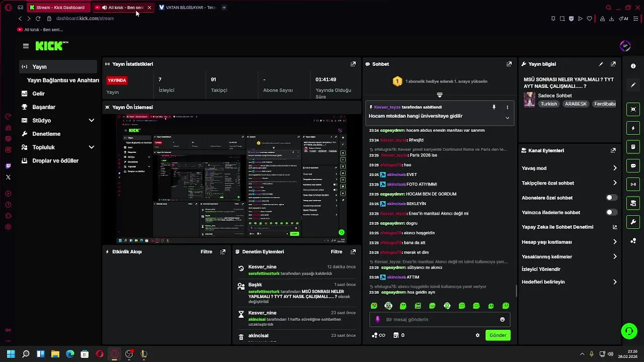Open File Explorer from the taskbar
This screenshot has width=644, height=362.
pyautogui.click(x=55, y=354)
